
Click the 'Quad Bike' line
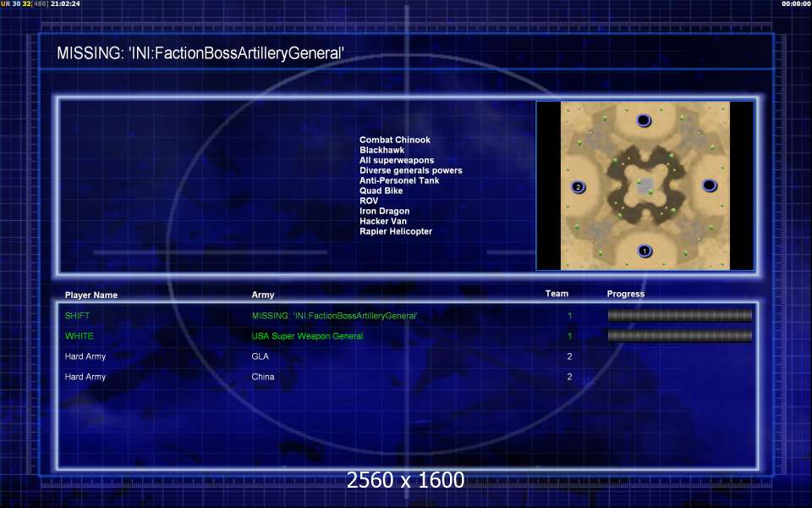(381, 190)
